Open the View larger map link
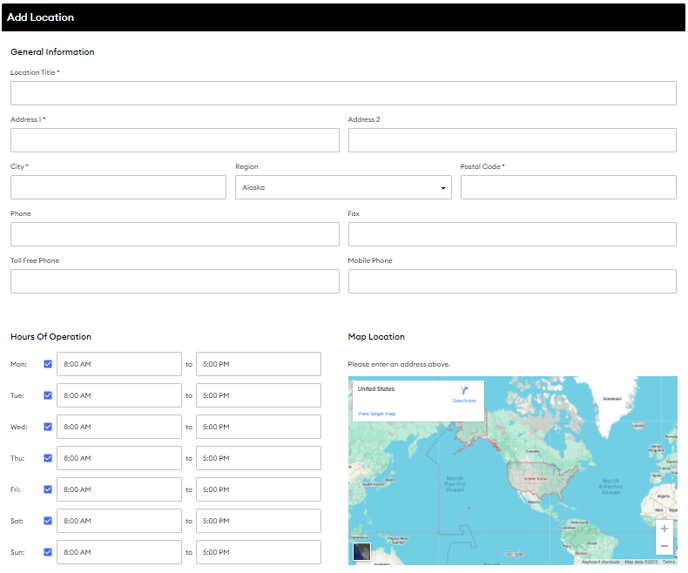The height and width of the screenshot is (573, 688). [x=377, y=413]
